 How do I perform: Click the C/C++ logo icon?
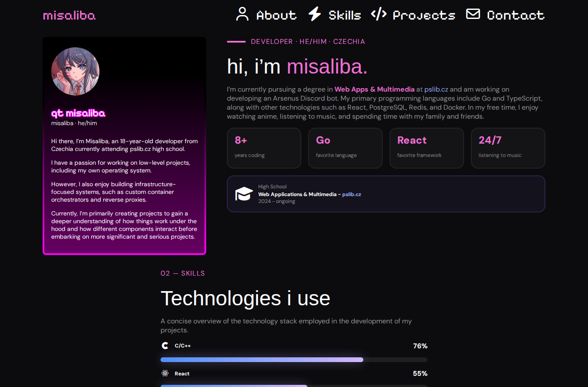[x=165, y=346]
